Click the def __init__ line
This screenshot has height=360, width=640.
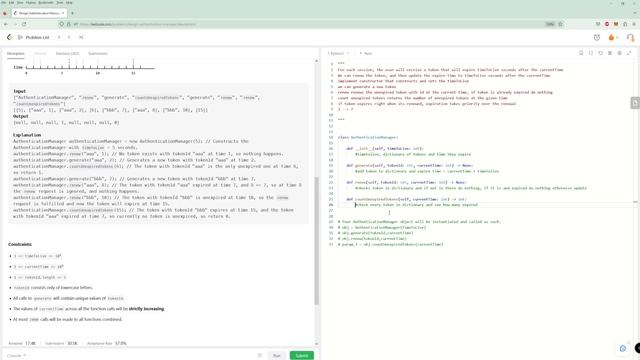(385, 149)
